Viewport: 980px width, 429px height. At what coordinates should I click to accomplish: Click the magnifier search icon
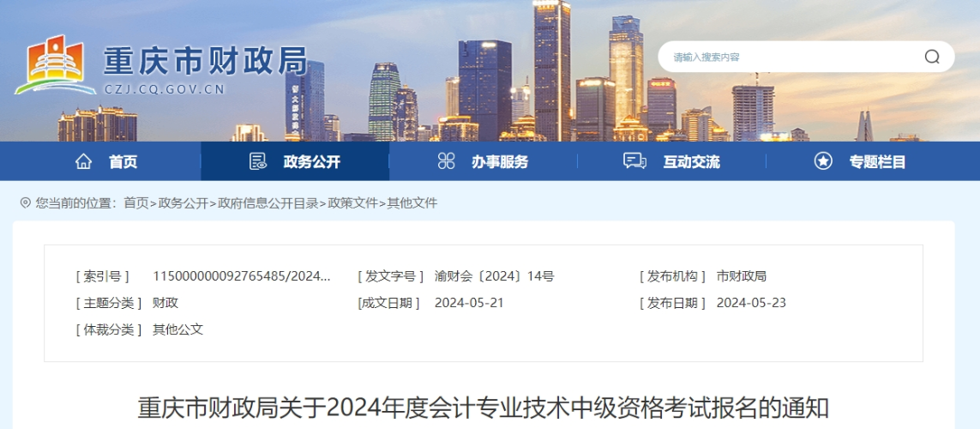(932, 57)
